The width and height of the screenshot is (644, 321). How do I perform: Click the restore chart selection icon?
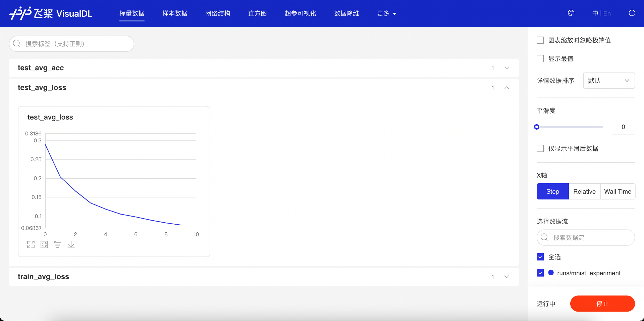pos(44,245)
